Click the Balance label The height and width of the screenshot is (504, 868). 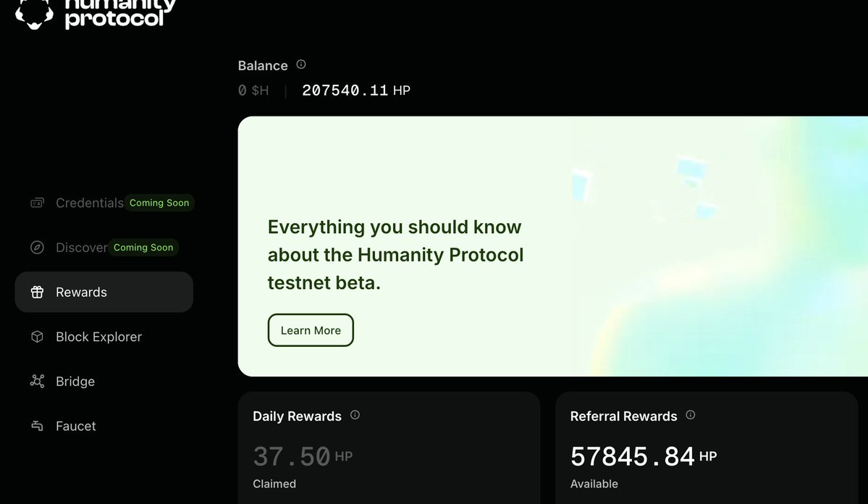tap(263, 65)
